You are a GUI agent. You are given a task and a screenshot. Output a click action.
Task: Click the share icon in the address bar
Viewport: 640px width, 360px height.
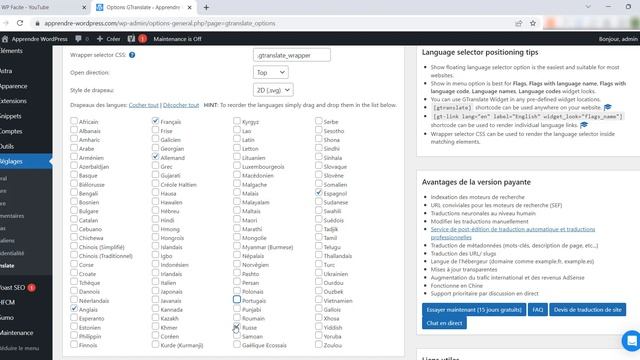[518, 23]
